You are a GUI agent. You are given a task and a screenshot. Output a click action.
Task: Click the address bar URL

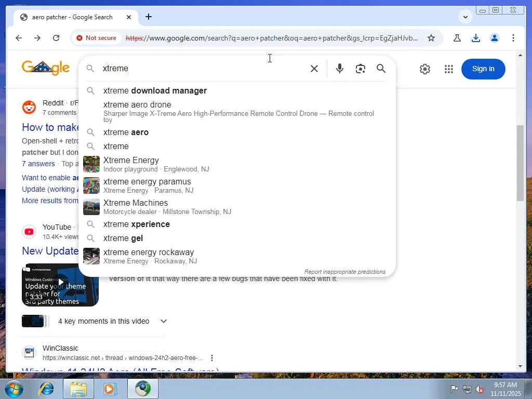[272, 38]
